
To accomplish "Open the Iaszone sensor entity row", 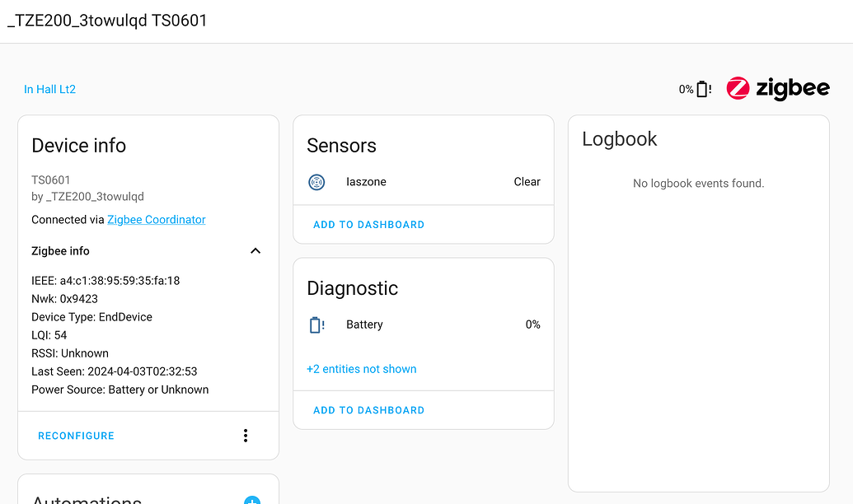I will [424, 182].
